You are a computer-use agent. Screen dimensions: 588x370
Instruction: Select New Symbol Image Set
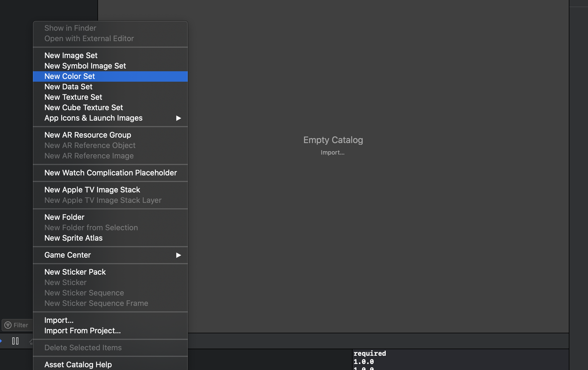point(85,66)
